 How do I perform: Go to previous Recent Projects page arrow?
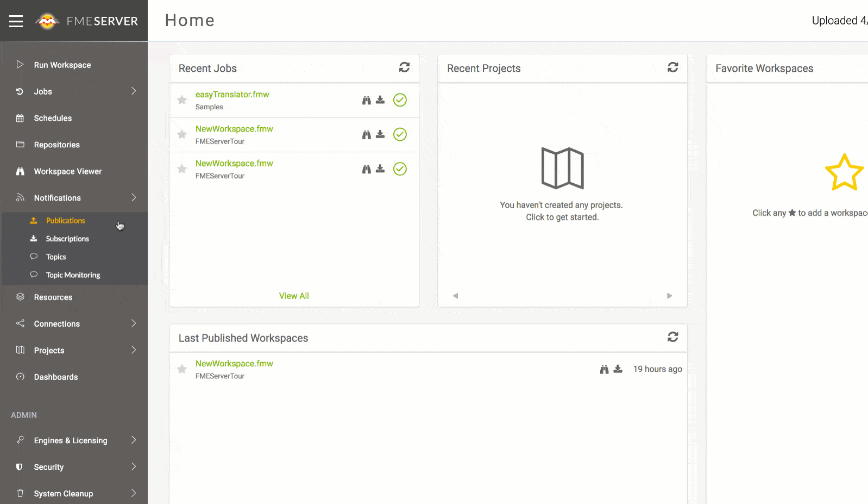pyautogui.click(x=455, y=296)
